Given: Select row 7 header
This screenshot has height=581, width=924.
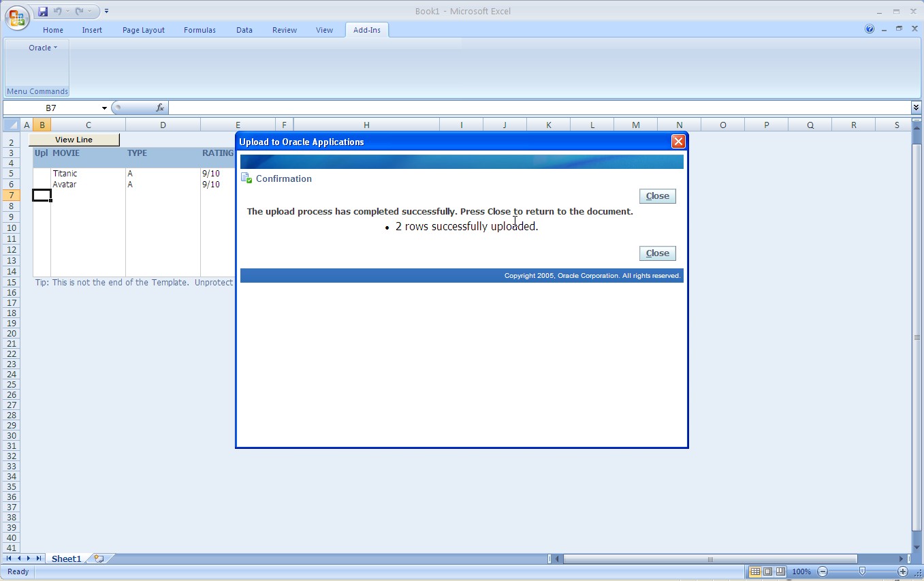Looking at the screenshot, I should tap(12, 195).
